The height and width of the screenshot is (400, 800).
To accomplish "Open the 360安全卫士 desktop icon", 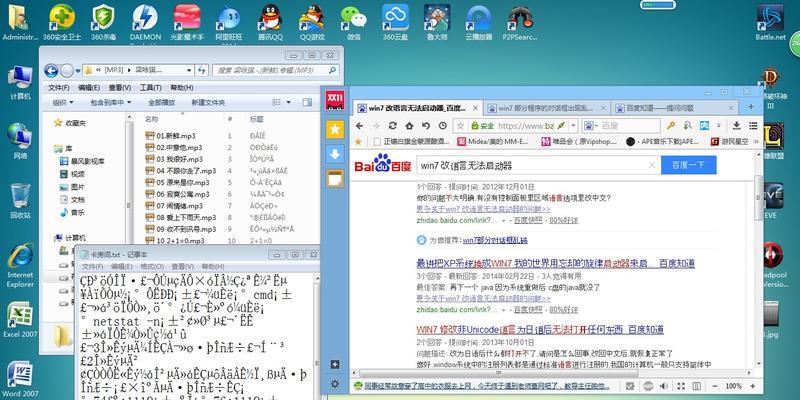I will pyautogui.click(x=62, y=22).
